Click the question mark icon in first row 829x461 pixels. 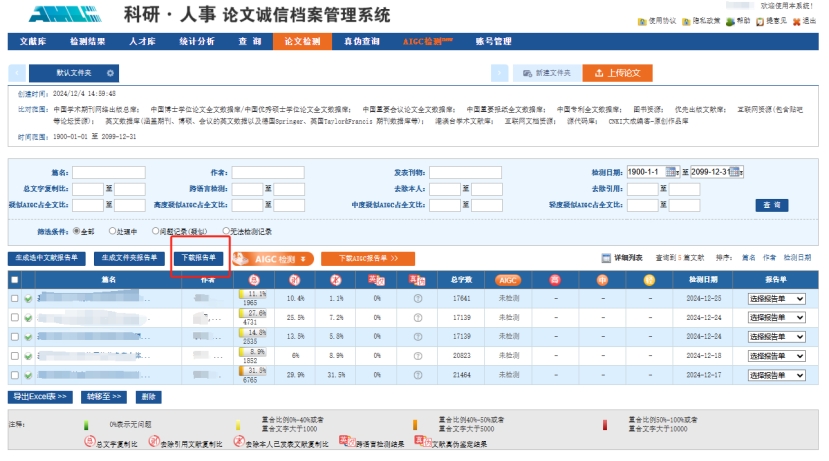point(417,298)
